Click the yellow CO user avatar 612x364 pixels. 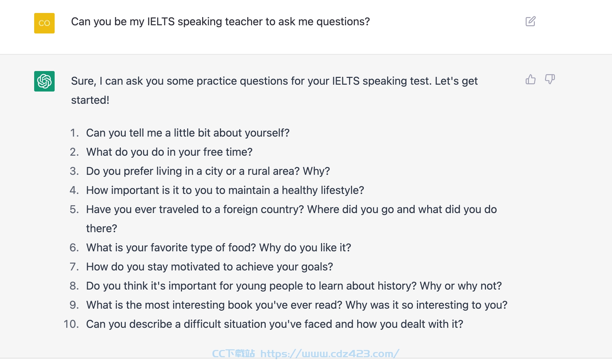pos(44,23)
